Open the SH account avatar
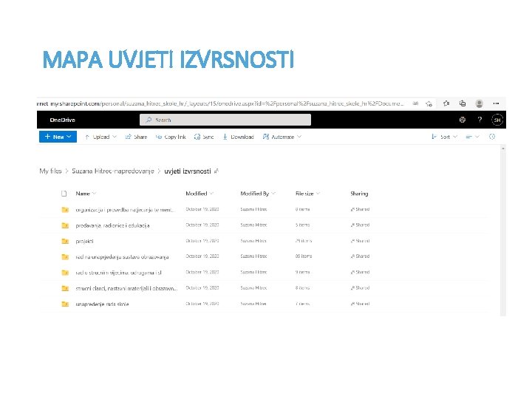The image size is (532, 399). pos(497,120)
